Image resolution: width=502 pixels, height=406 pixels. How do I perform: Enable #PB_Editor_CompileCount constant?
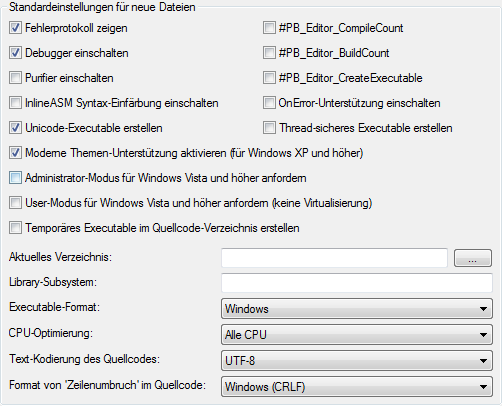tap(269, 28)
